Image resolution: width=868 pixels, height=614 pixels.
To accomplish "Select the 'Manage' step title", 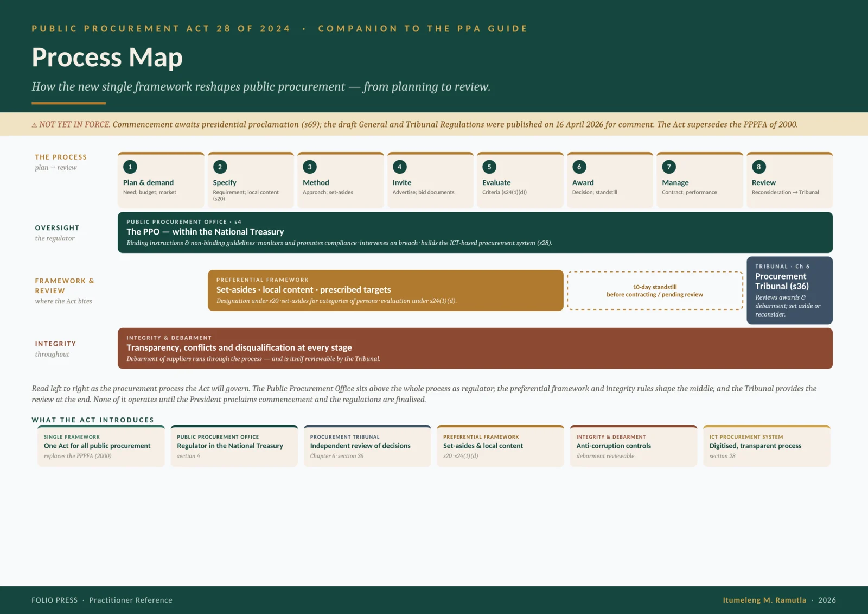I will (675, 183).
